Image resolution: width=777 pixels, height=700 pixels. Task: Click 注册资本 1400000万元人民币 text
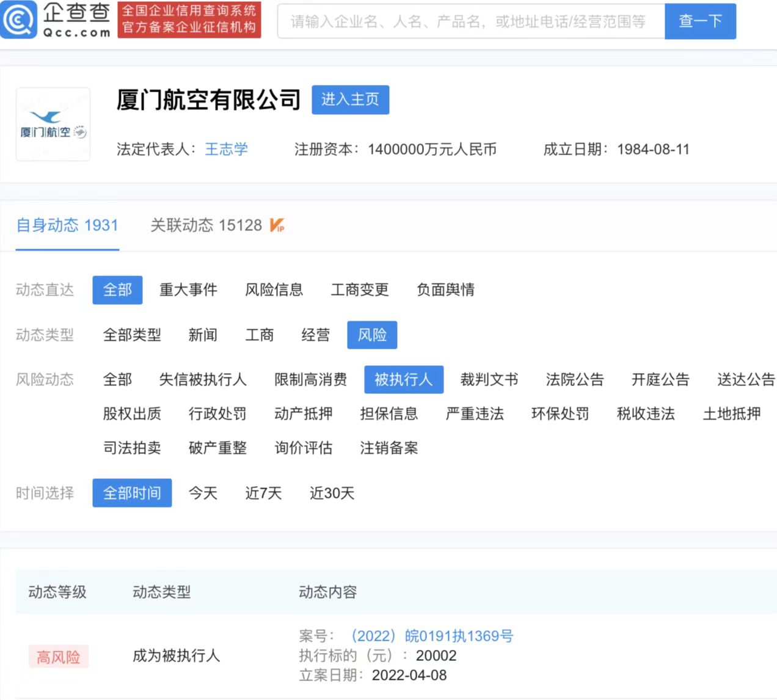point(395,149)
